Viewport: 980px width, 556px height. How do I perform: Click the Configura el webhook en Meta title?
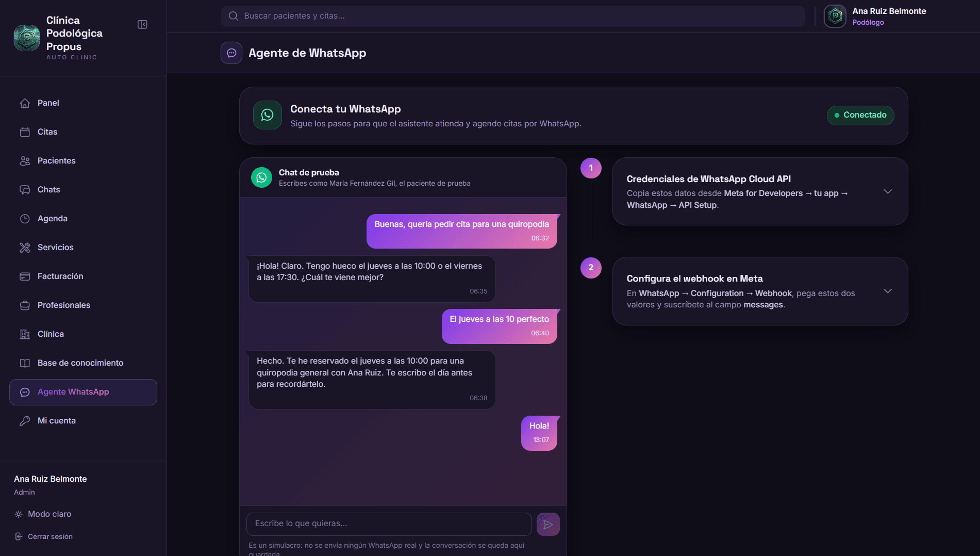pyautogui.click(x=694, y=279)
